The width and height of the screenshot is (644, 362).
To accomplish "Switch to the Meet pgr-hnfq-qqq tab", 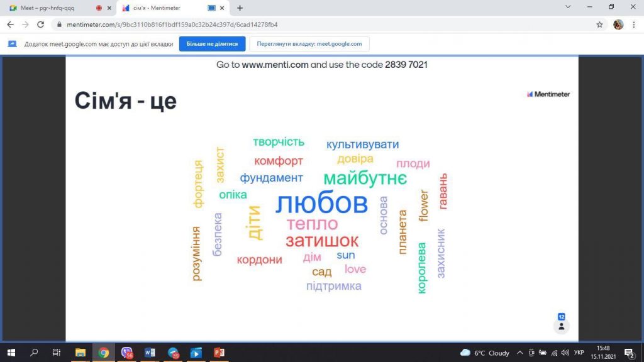I will point(50,8).
